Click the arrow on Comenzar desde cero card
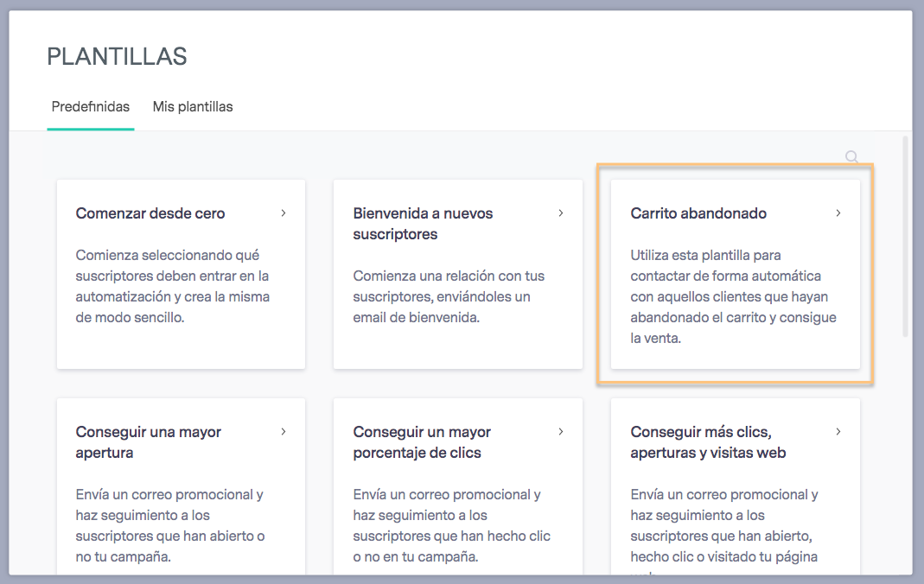The width and height of the screenshot is (924, 584). point(284,213)
